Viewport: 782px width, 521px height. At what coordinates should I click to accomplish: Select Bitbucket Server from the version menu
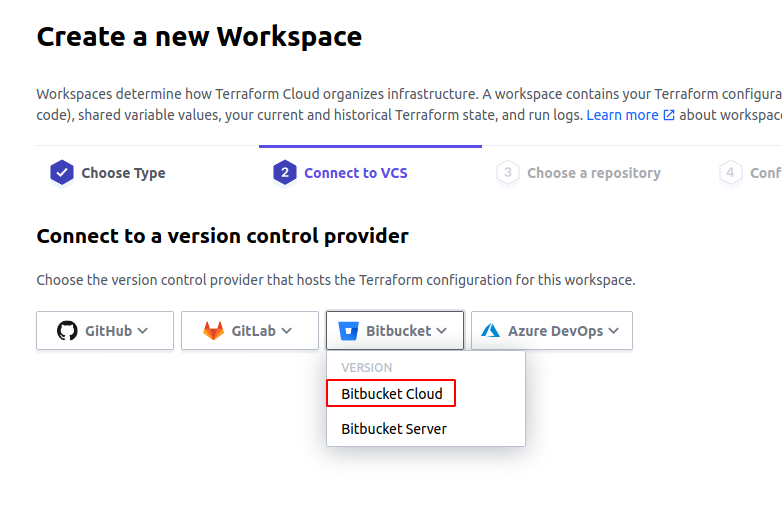[394, 429]
